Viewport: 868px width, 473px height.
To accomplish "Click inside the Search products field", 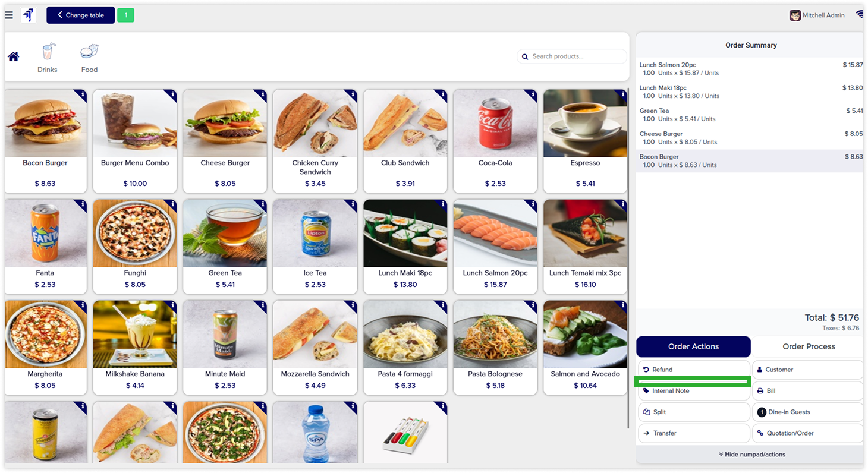I will (572, 56).
